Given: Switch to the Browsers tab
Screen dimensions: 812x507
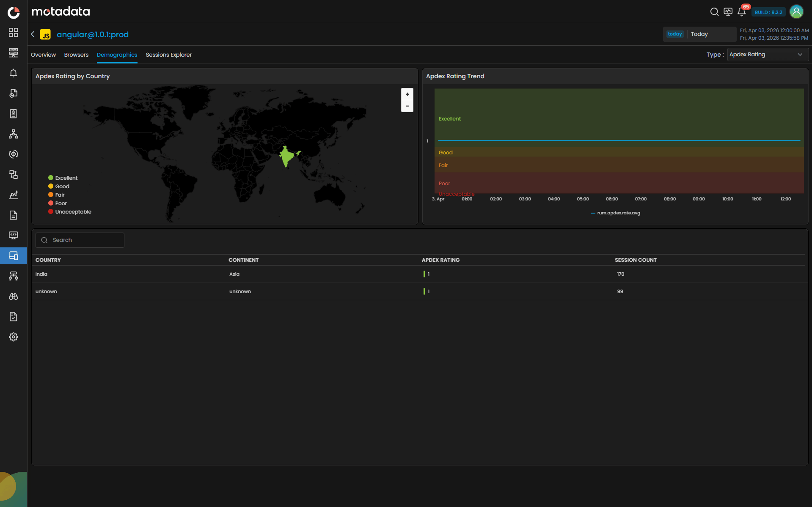Looking at the screenshot, I should (76, 55).
